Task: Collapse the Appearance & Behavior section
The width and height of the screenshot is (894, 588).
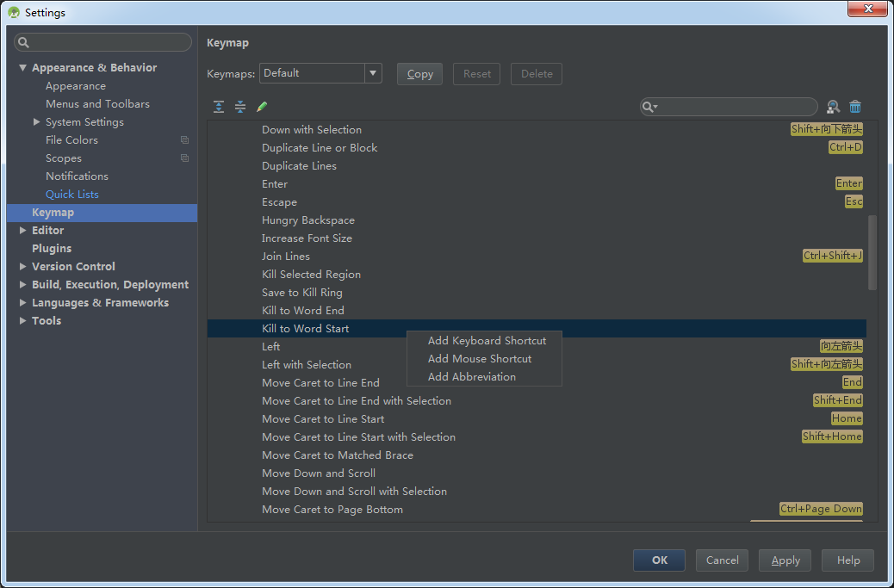Action: (22, 68)
